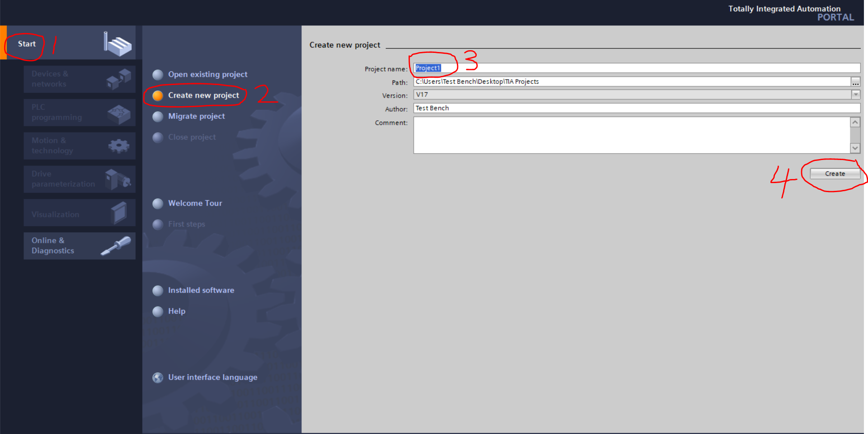Switch to PLC programming portal

[80, 113]
